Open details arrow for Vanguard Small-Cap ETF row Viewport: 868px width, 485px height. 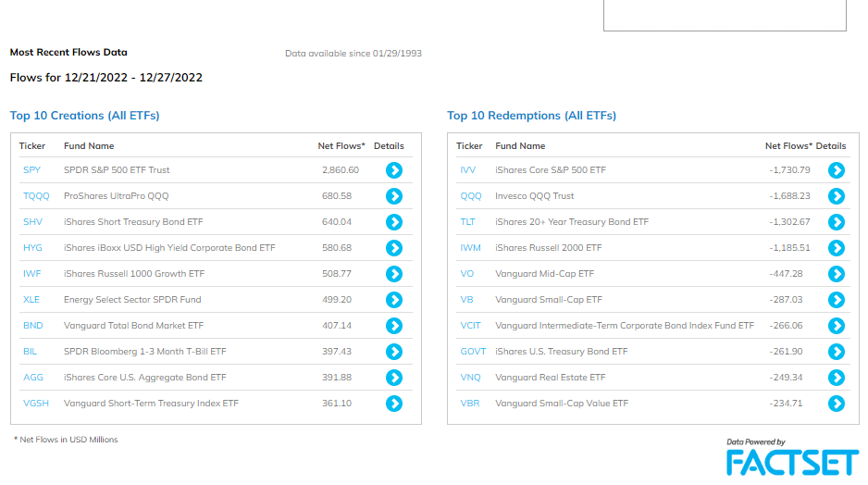point(837,300)
